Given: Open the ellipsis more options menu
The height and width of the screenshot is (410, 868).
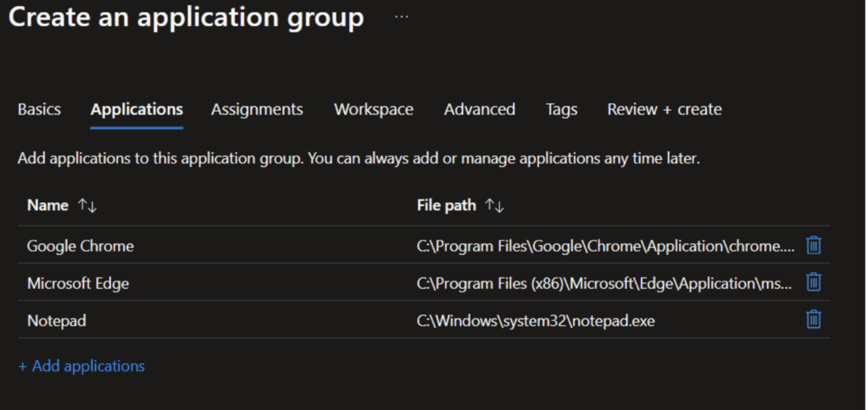Looking at the screenshot, I should pyautogui.click(x=402, y=17).
